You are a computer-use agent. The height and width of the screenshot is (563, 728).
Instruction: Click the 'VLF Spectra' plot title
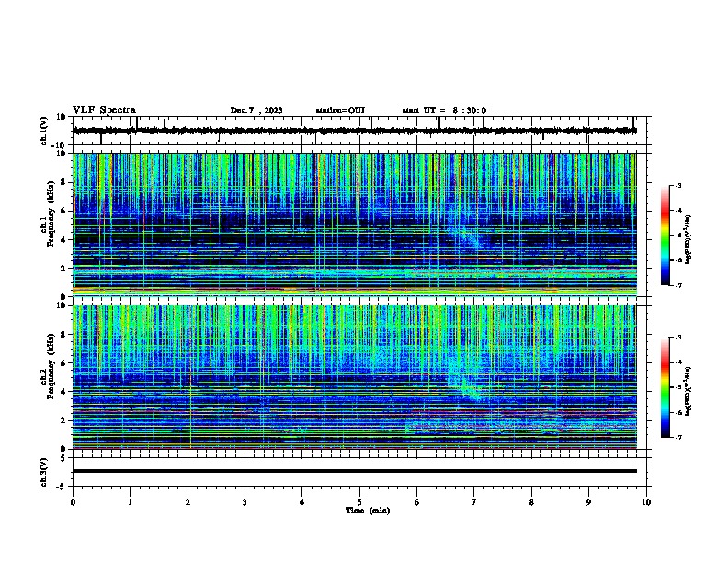coord(104,110)
